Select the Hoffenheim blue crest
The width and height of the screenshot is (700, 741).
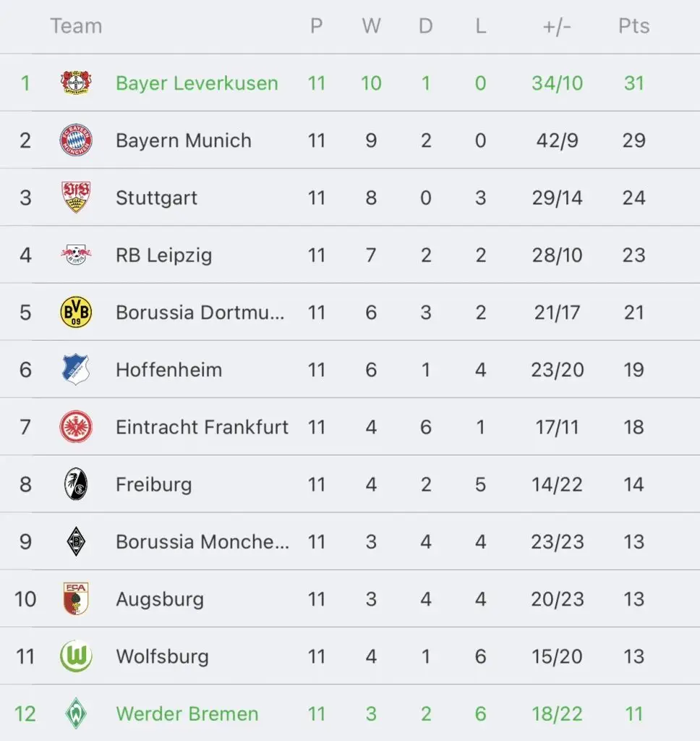[76, 369]
